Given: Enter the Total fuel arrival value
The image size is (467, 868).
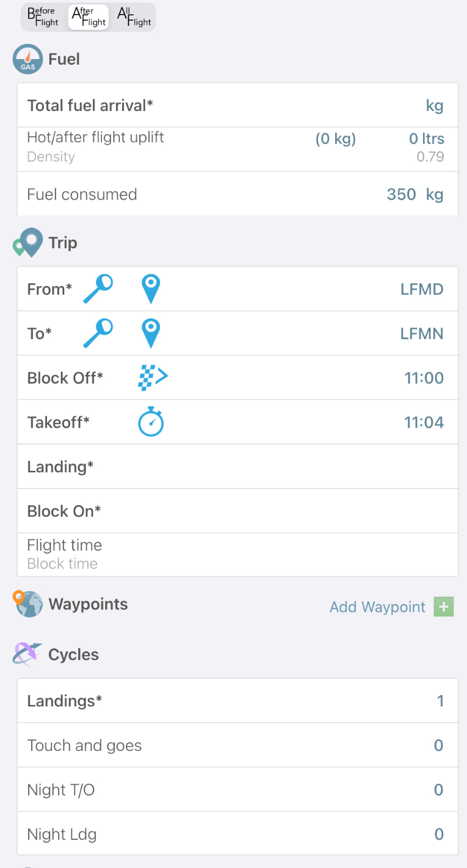Looking at the screenshot, I should (x=366, y=106).
